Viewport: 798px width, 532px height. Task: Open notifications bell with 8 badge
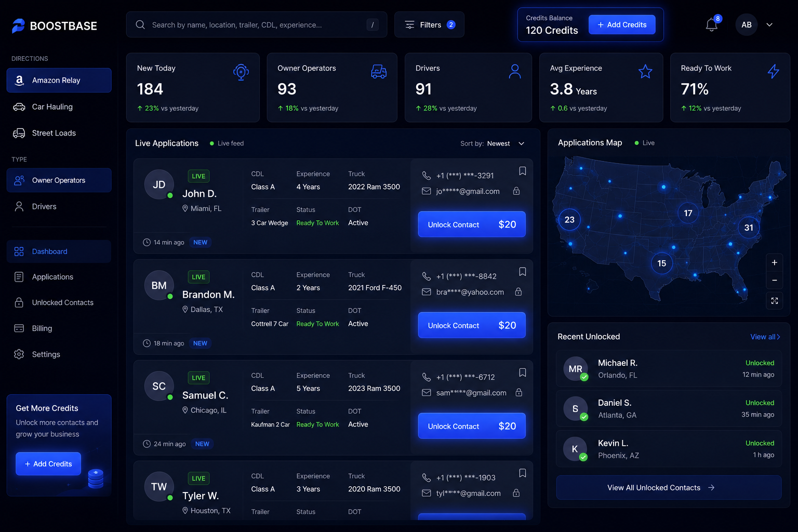[x=712, y=24]
